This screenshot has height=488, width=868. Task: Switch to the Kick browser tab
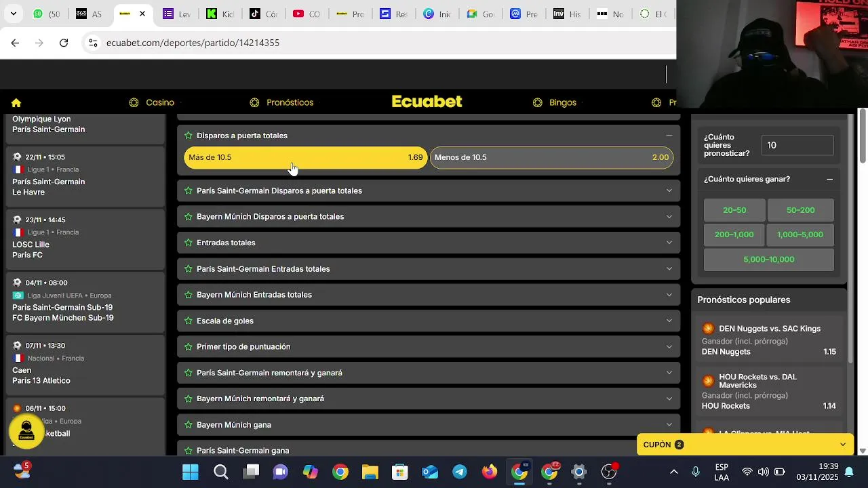click(220, 14)
